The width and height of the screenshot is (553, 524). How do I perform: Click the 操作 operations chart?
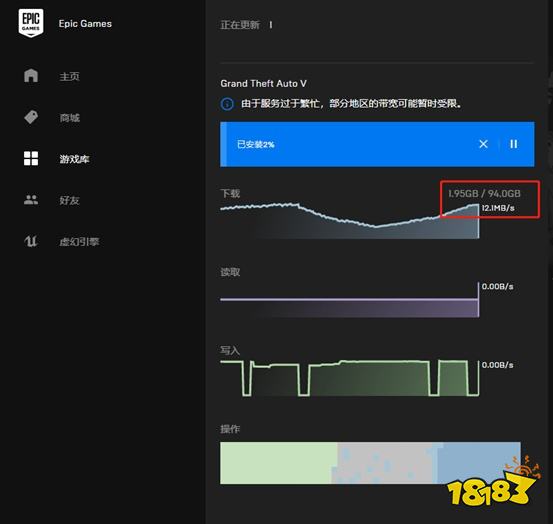370,463
